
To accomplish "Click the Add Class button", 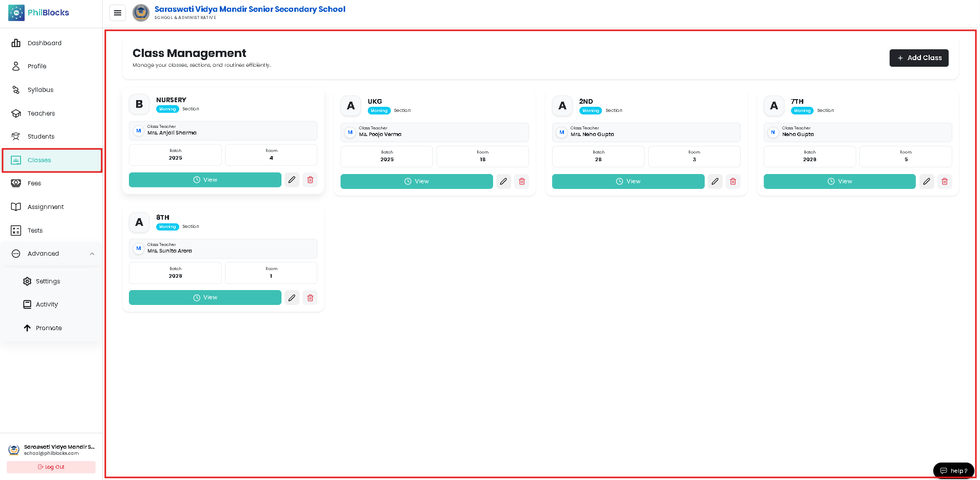I will tap(919, 58).
